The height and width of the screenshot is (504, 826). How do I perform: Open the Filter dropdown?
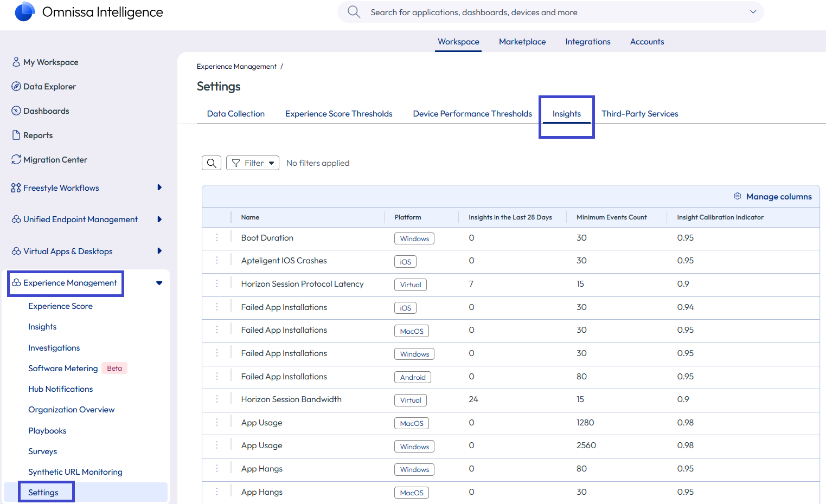pyautogui.click(x=253, y=163)
